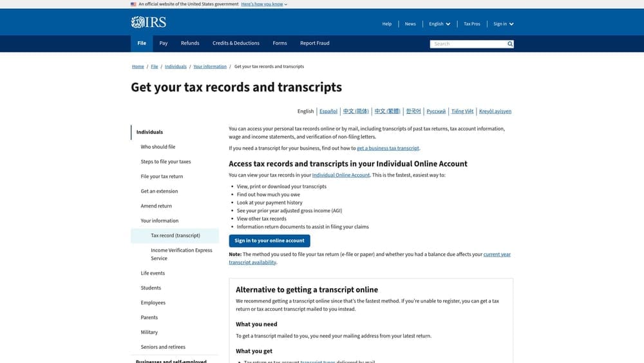Click the File breadcrumb link

click(x=154, y=66)
